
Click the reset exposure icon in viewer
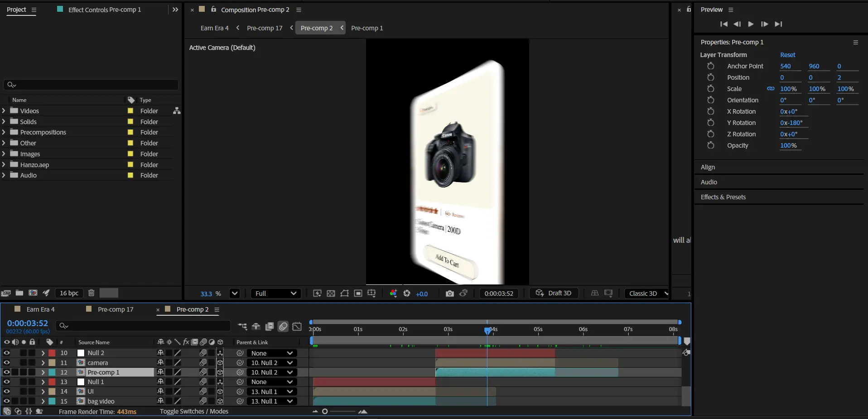[407, 294]
